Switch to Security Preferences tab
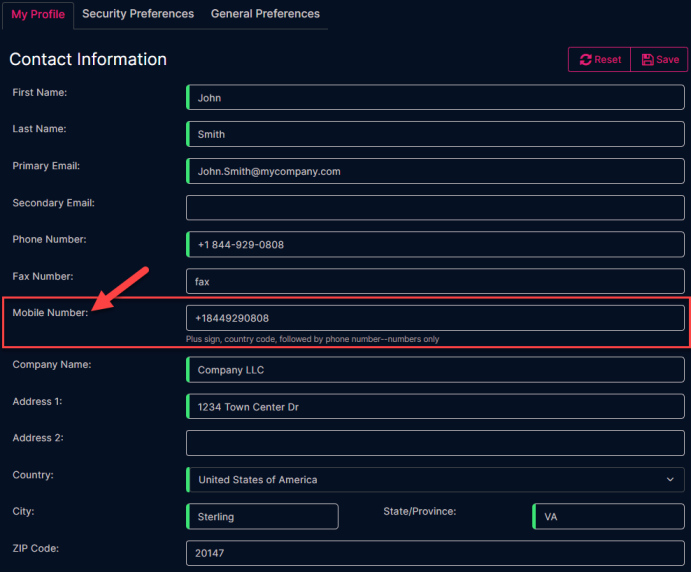 tap(138, 14)
